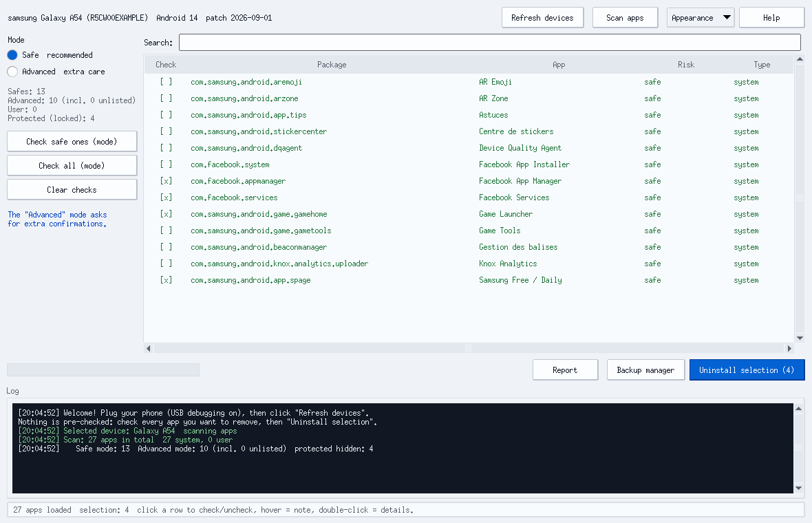
Task: Sort by the Package column header
Action: tap(332, 65)
